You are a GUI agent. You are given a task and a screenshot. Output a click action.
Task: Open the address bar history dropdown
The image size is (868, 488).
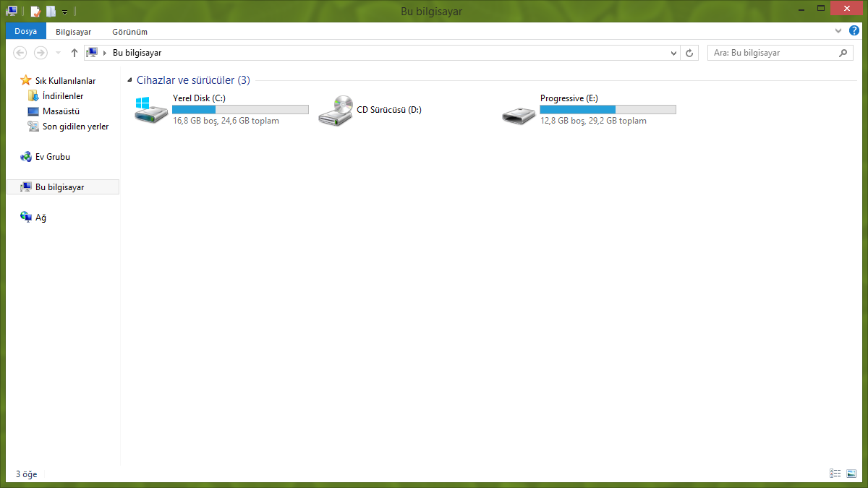673,53
